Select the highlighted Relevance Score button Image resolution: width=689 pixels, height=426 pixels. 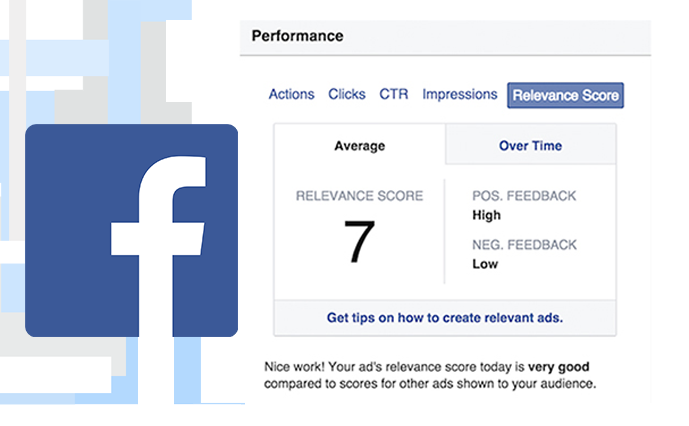tap(566, 95)
